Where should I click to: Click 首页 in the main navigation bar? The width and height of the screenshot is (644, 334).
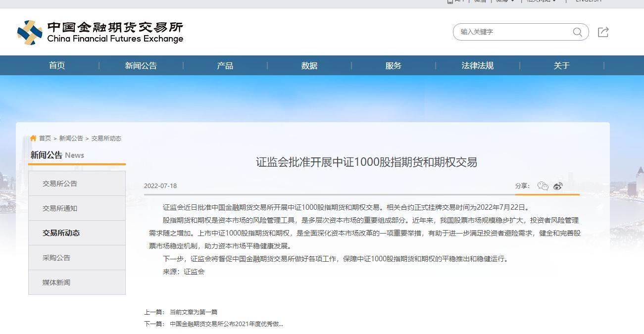57,65
